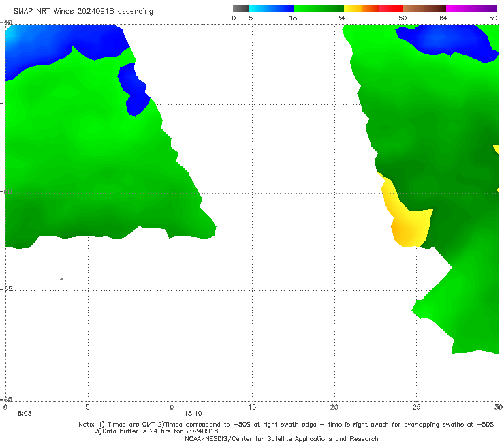Choose the brown segment of the colorbar
This screenshot has height=443, width=504.
[x=424, y=8]
